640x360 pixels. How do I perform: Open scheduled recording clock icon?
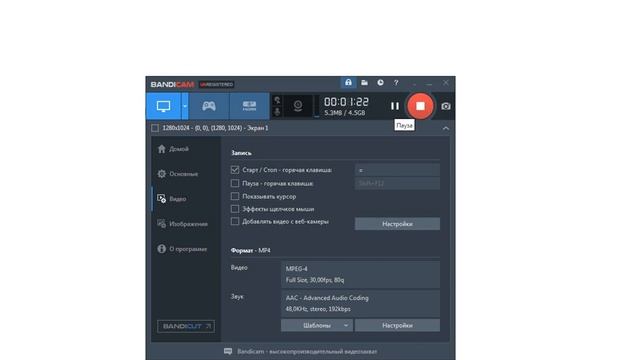click(380, 83)
